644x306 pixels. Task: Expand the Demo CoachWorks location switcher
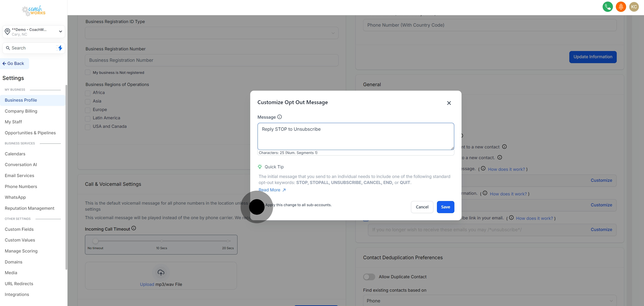point(34,32)
